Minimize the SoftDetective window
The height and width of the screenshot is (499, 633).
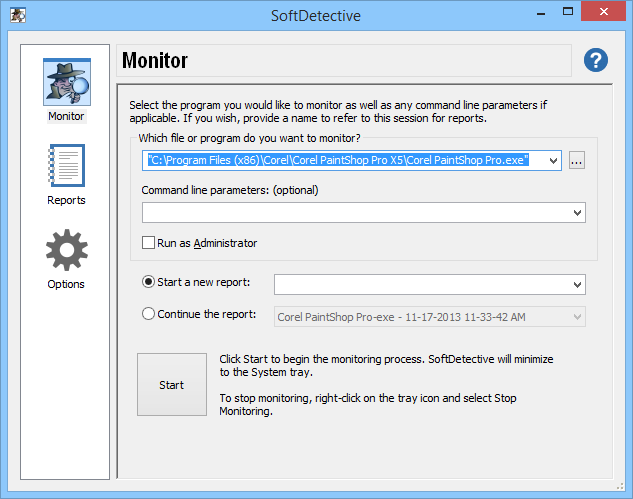click(x=541, y=12)
